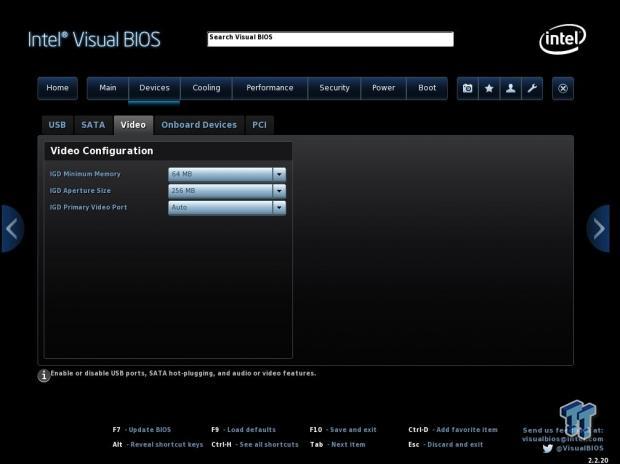Click the IGD Primary Video Port label

88,207
